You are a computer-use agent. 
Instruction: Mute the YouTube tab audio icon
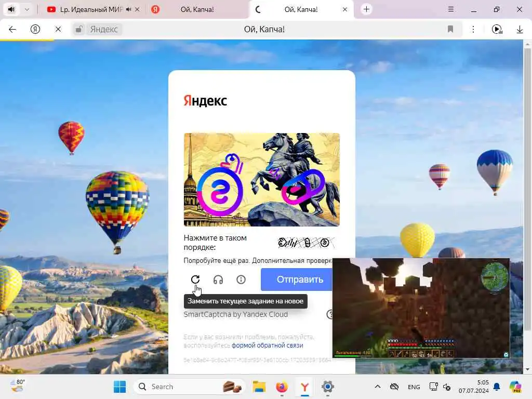[129, 9]
